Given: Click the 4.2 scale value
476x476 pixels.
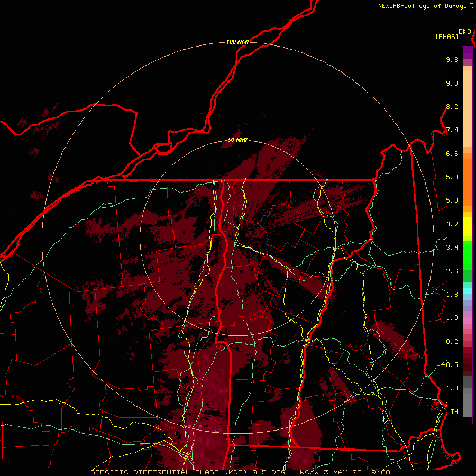Looking at the screenshot, I should (452, 224).
